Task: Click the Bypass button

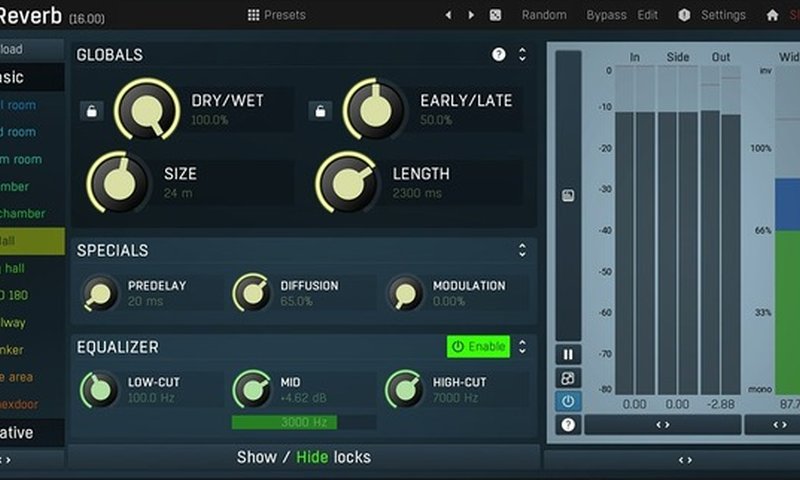Action: tap(607, 15)
